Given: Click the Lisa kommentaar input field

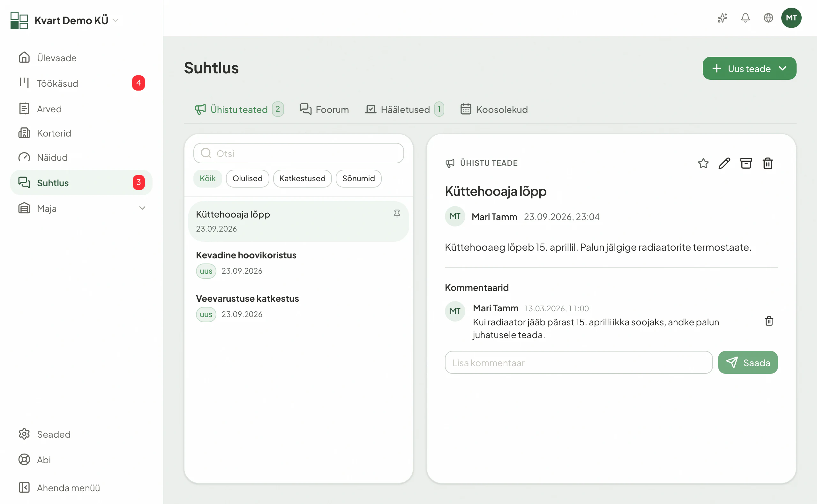Looking at the screenshot, I should coord(579,362).
